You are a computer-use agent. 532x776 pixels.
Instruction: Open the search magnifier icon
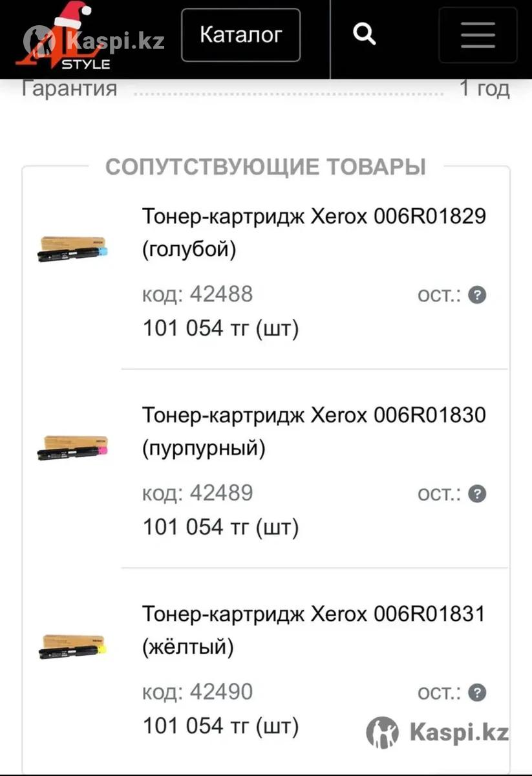coord(365,34)
